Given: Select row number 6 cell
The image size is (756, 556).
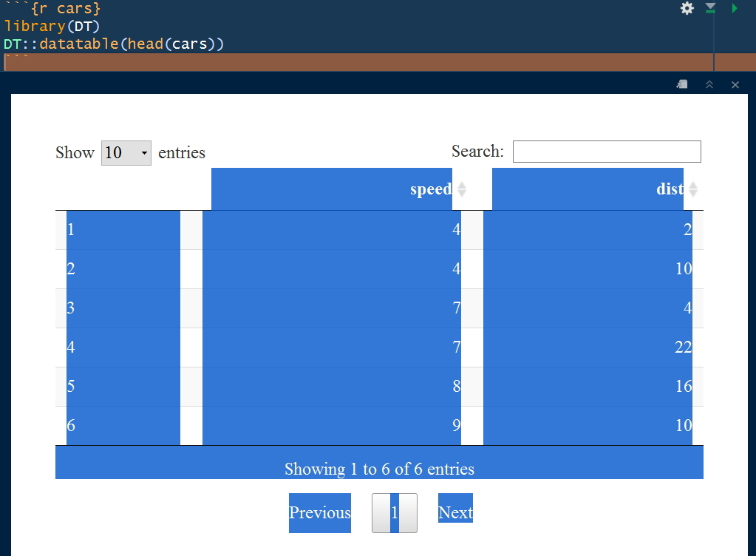Looking at the screenshot, I should (123, 425).
